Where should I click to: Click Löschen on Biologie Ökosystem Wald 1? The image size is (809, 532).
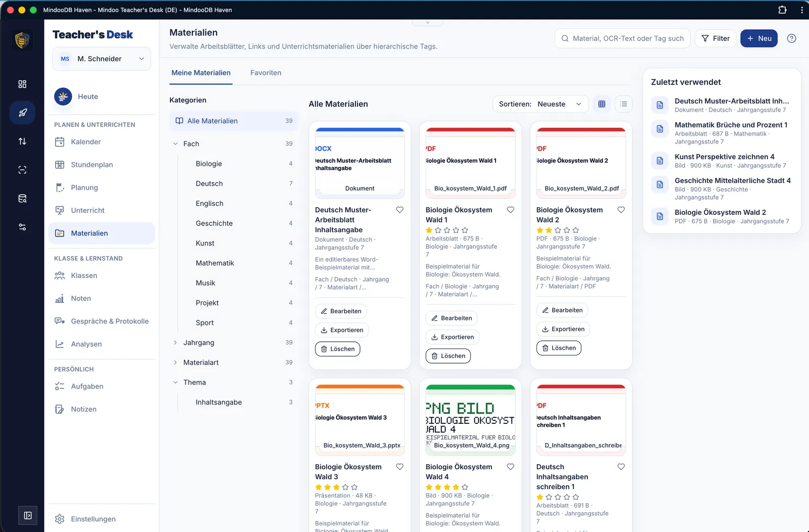click(x=448, y=356)
